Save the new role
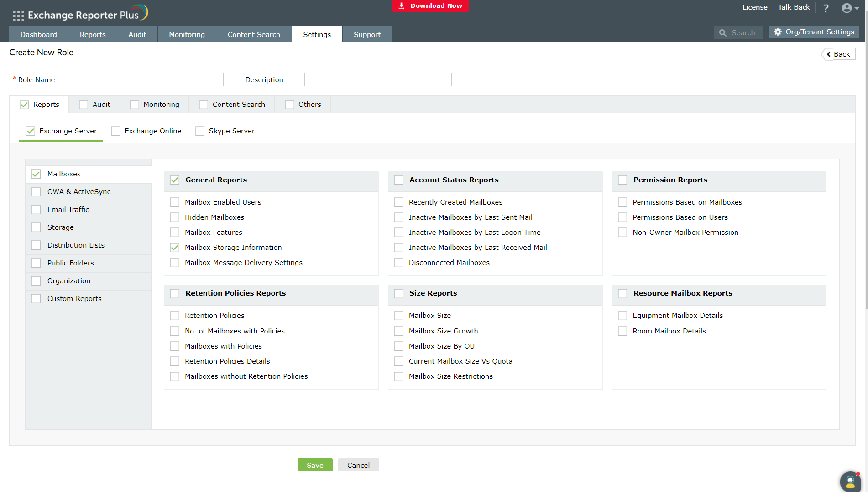 tap(315, 465)
